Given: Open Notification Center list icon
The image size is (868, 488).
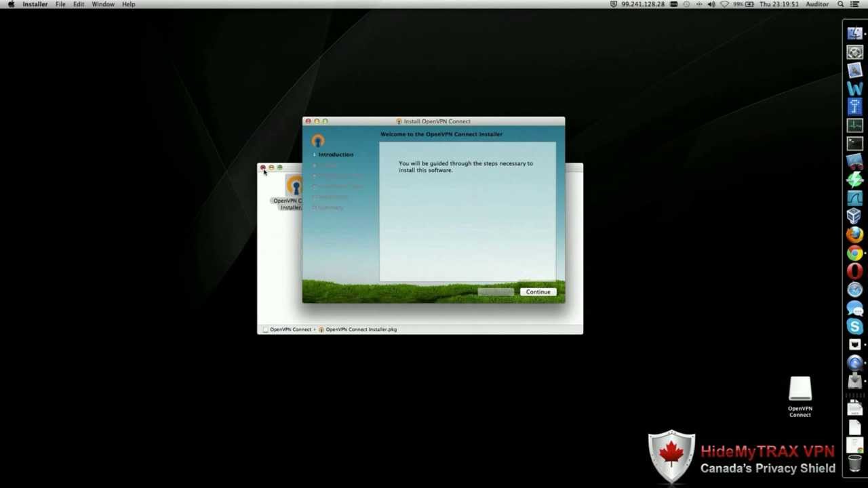Looking at the screenshot, I should [855, 4].
